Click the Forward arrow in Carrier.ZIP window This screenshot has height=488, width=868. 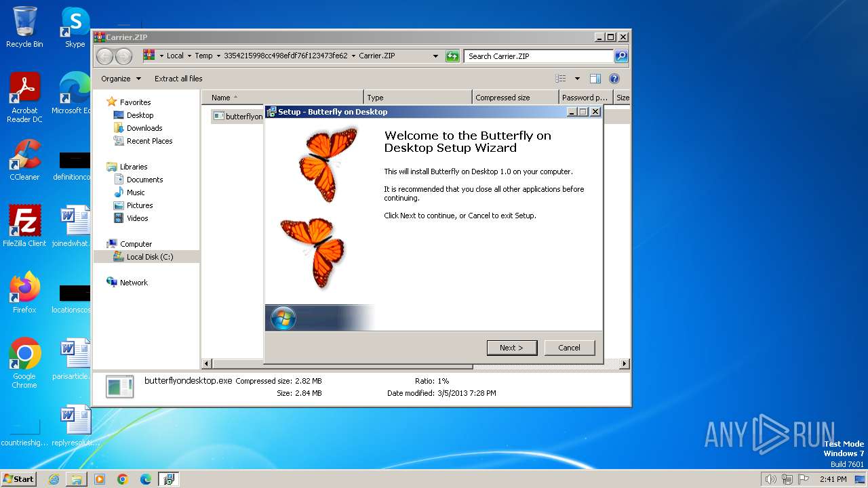[x=123, y=56]
